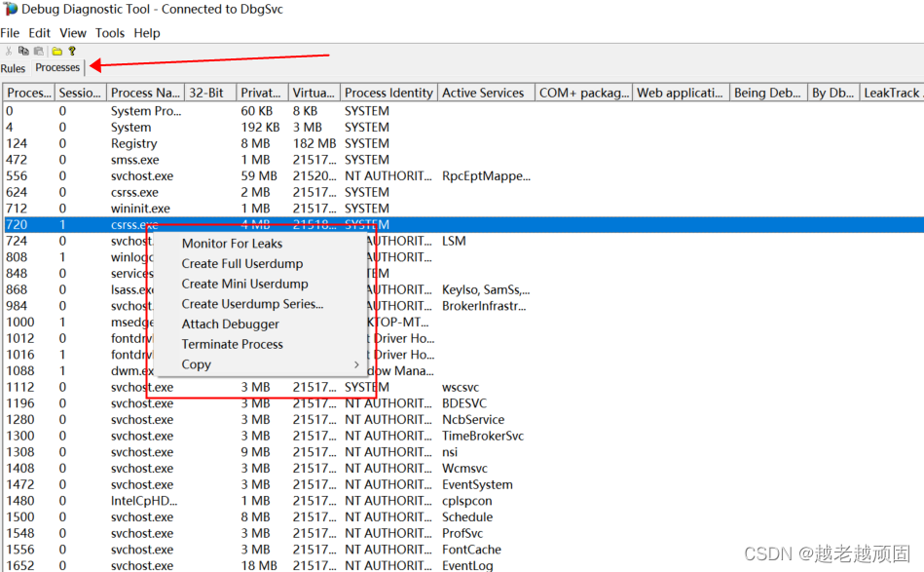Open the Tools menu
924x572 pixels.
point(110,33)
